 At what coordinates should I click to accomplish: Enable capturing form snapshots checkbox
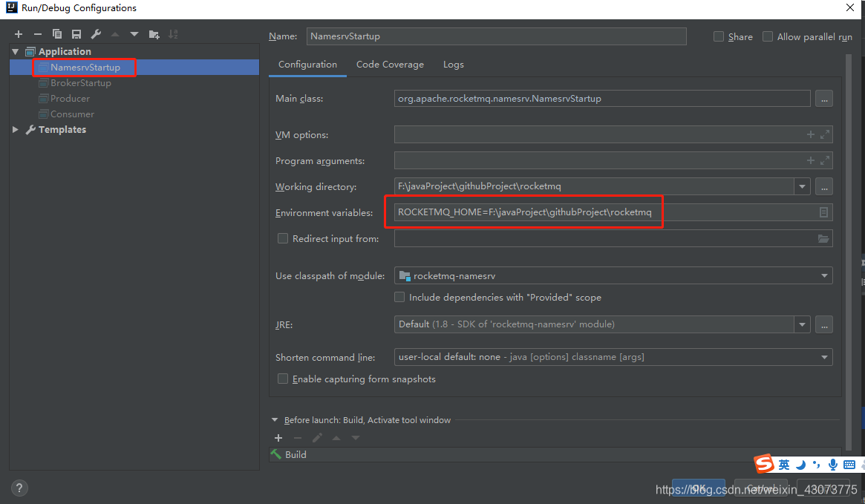pos(282,379)
